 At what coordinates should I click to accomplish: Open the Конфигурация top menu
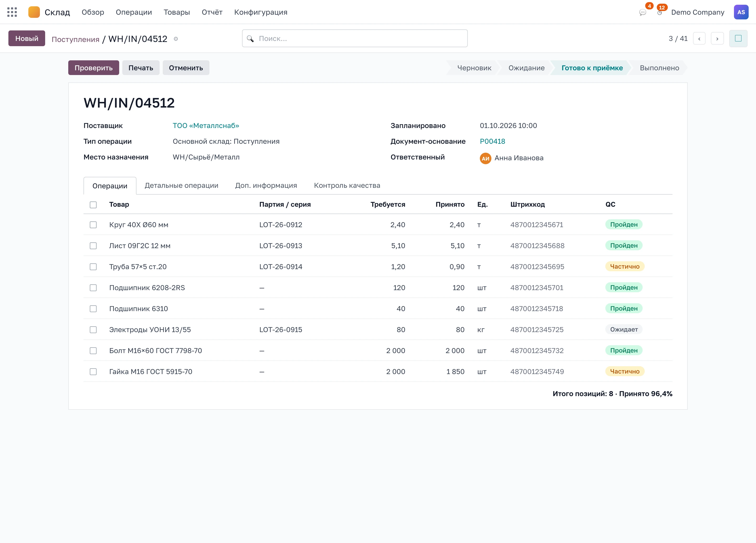[x=261, y=12]
